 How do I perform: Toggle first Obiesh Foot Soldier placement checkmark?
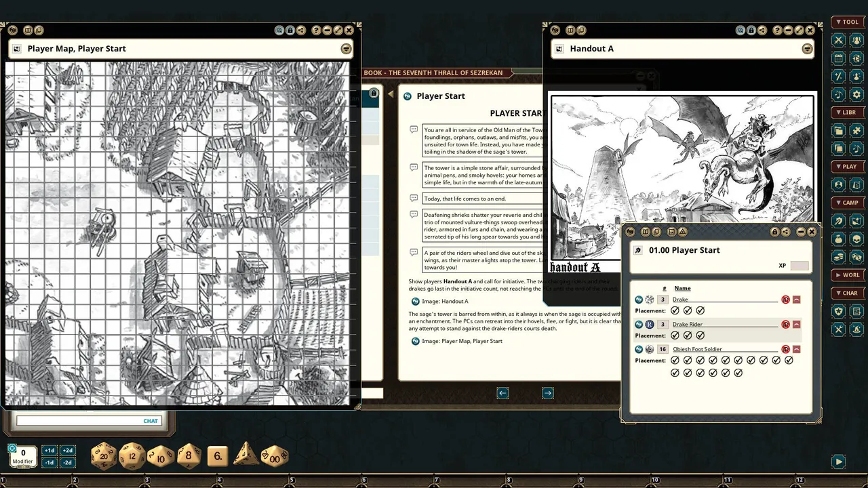pos(675,361)
